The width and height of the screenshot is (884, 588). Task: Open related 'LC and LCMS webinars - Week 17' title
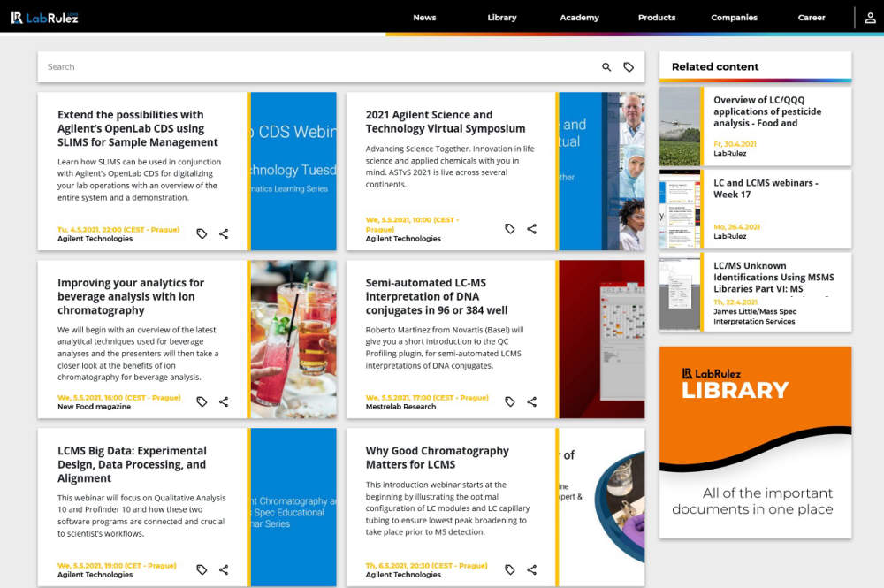pos(766,189)
